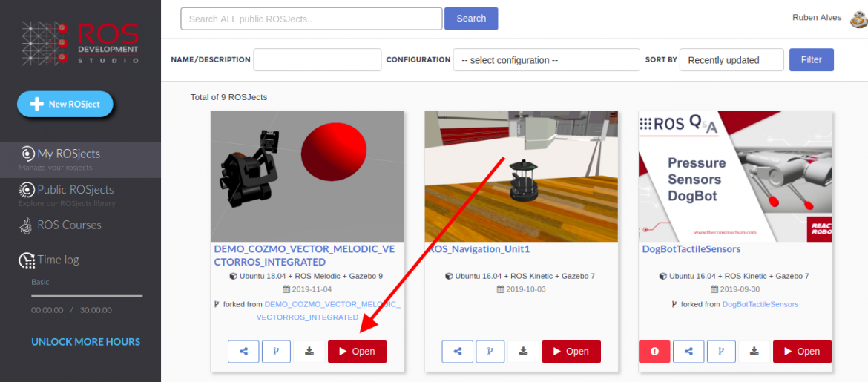This screenshot has width=868, height=382.
Task: Open the ROS_Navigation_Unit1 title link
Action: (479, 249)
